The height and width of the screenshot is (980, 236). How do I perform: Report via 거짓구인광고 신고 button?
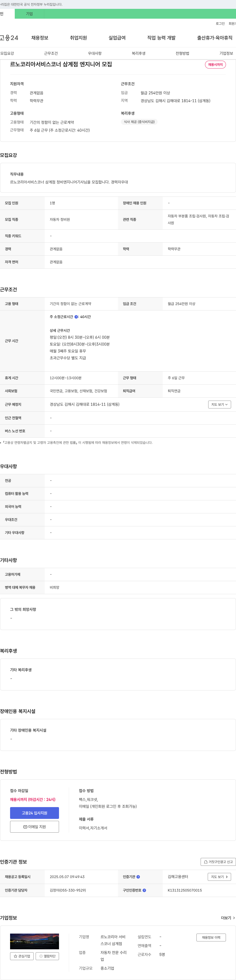click(x=218, y=862)
